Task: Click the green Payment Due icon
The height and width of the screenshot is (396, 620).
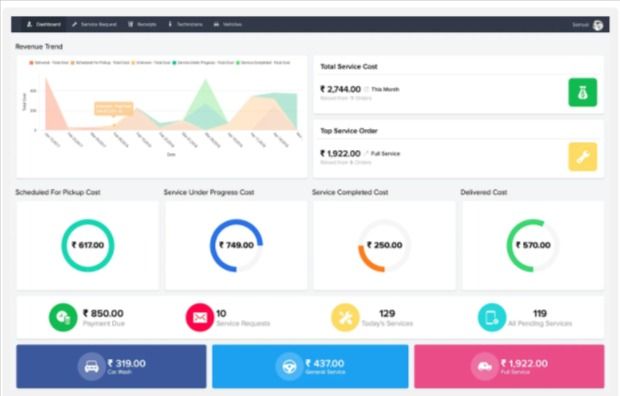Action: tap(63, 317)
